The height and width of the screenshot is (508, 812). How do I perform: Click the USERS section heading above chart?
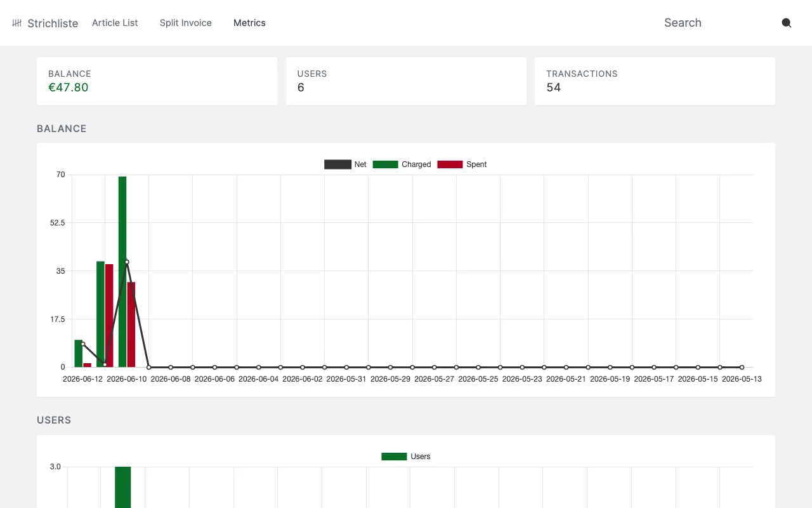click(54, 420)
